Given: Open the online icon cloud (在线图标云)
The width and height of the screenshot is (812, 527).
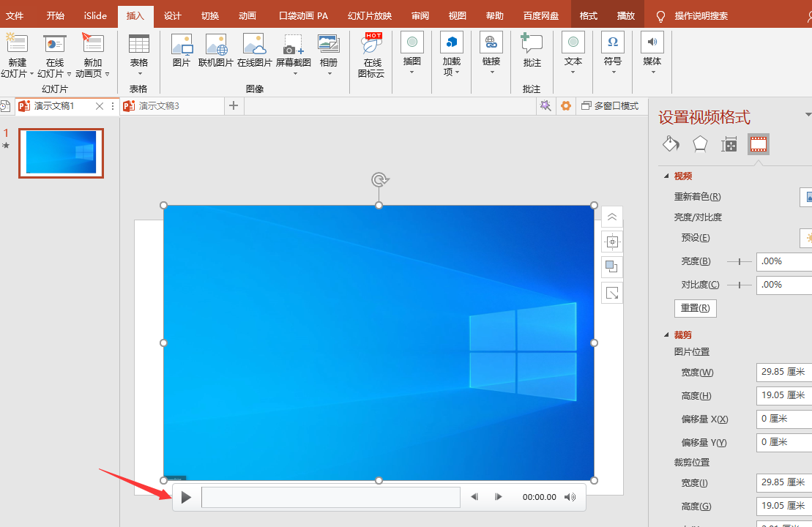Looking at the screenshot, I should 371,55.
